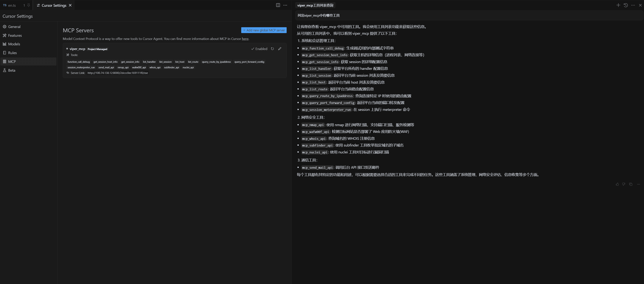The height and width of the screenshot is (284, 644).
Task: Close the chat panel
Action: [640, 5]
